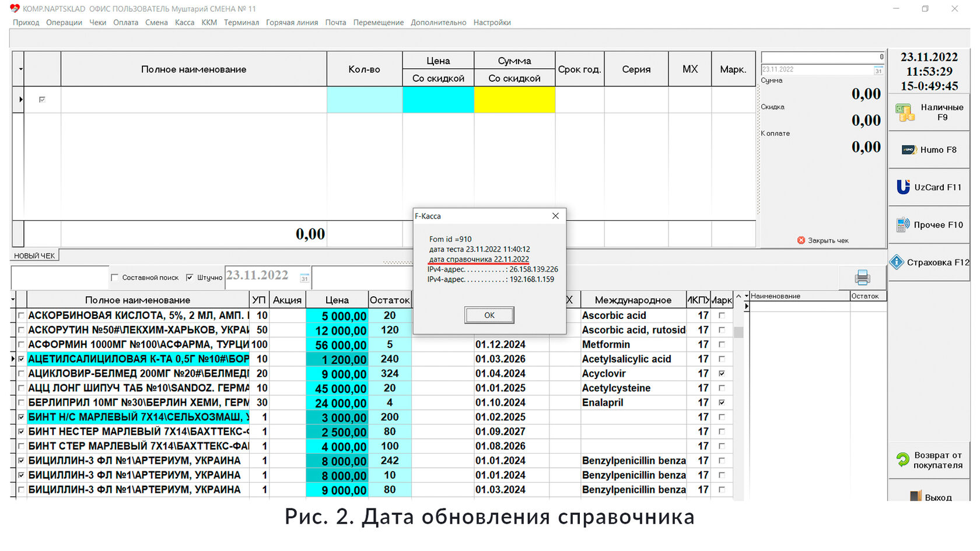Click the UzCard F11 payment button
Image resolution: width=980 pixels, height=551 pixels.
click(x=929, y=187)
